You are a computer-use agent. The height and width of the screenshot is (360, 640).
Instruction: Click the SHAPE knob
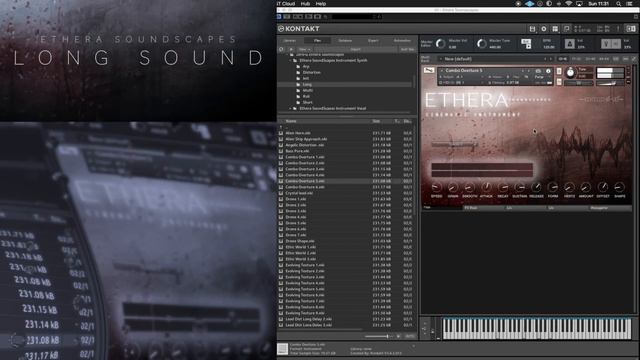pyautogui.click(x=620, y=187)
